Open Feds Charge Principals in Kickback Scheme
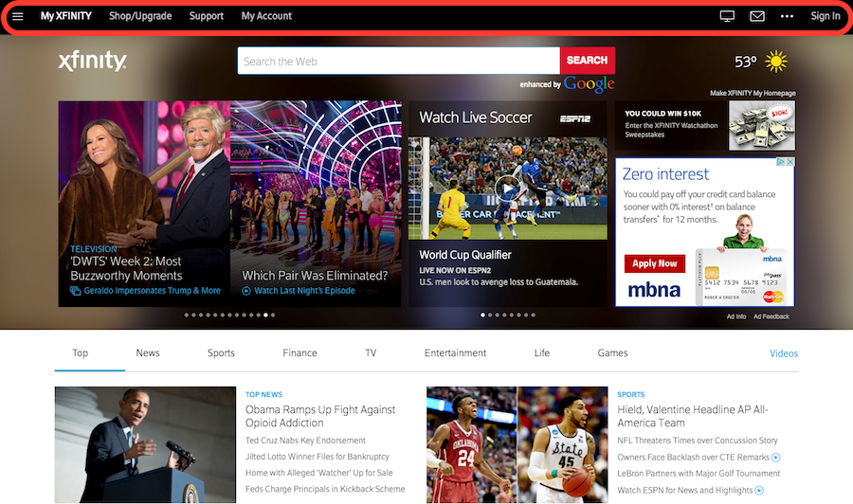The height and width of the screenshot is (504, 853). click(325, 490)
